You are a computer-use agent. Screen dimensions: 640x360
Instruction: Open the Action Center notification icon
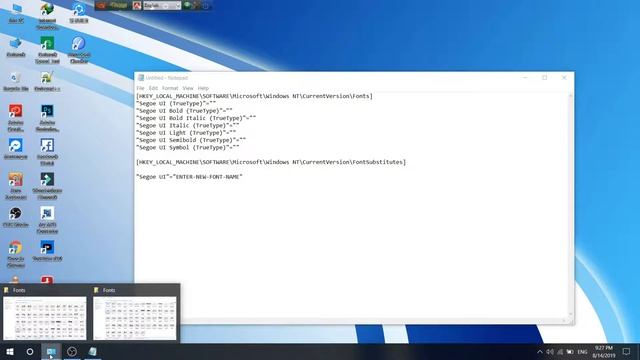point(626,352)
